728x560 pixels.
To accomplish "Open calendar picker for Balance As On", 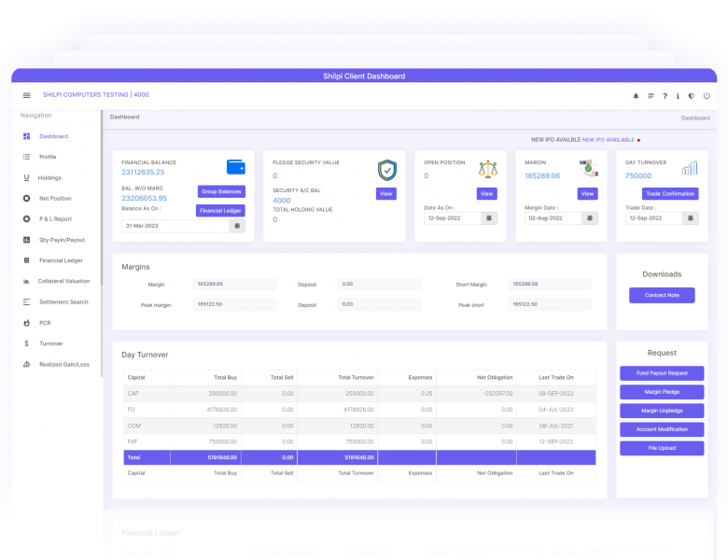I will [x=237, y=226].
